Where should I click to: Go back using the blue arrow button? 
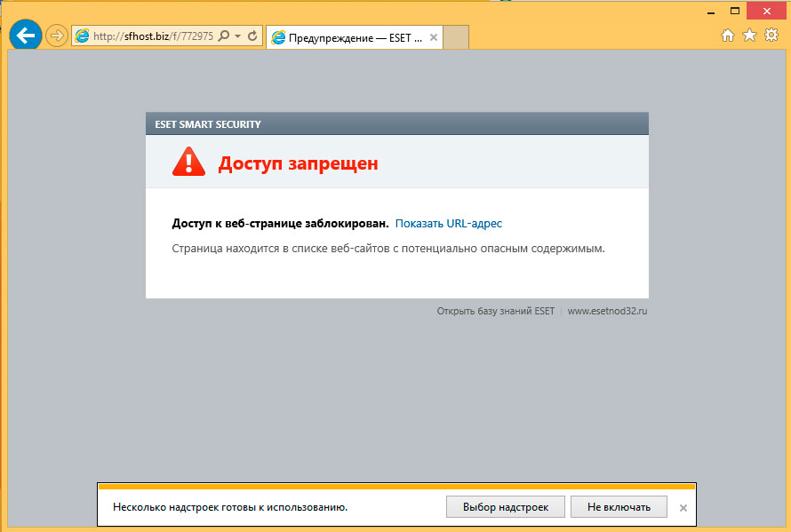point(25,36)
